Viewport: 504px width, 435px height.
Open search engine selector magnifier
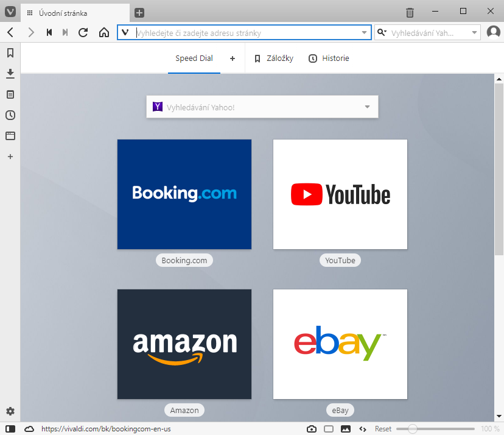(x=382, y=32)
